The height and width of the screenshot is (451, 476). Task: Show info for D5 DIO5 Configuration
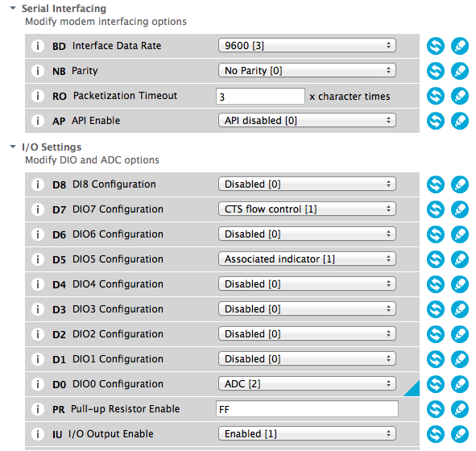tap(38, 259)
